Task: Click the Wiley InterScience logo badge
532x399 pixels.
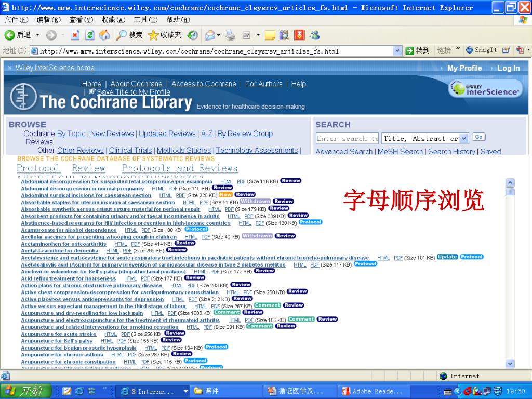Action: pos(486,88)
